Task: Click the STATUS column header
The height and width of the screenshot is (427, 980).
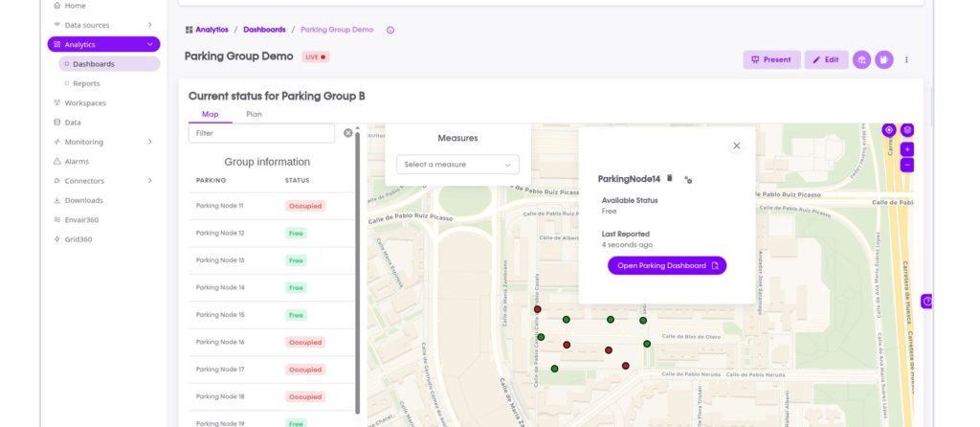Action: click(x=297, y=181)
